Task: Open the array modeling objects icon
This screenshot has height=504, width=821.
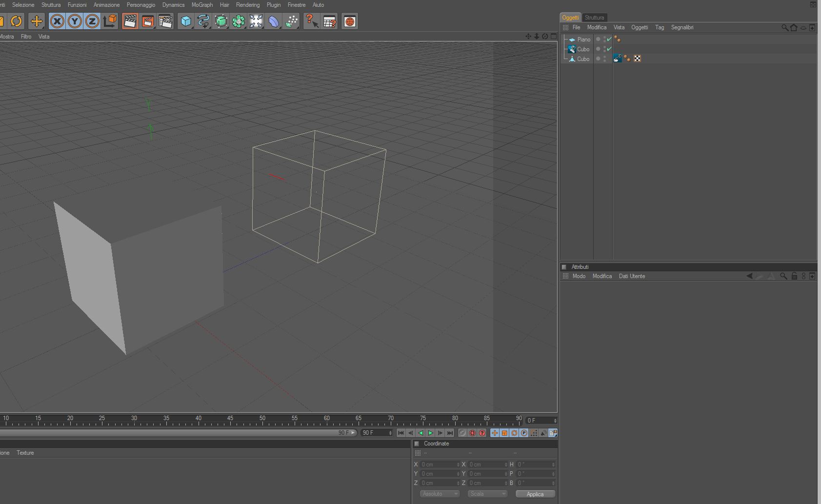Action: [239, 21]
